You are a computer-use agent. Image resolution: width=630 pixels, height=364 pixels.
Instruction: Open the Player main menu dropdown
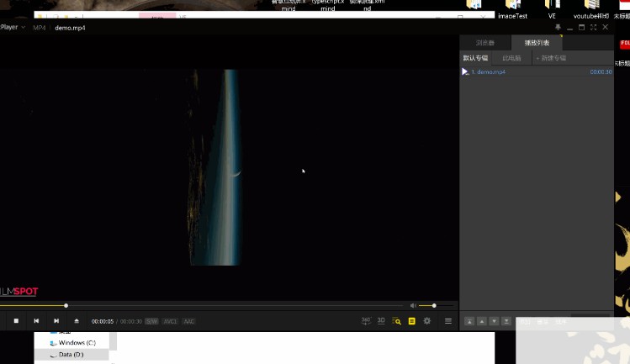[13, 27]
